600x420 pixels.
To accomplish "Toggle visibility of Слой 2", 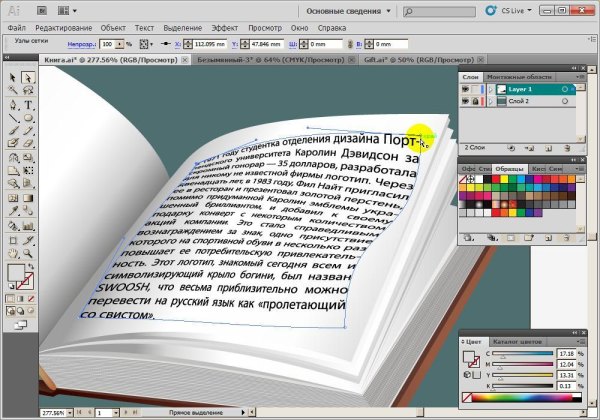I will coord(467,102).
